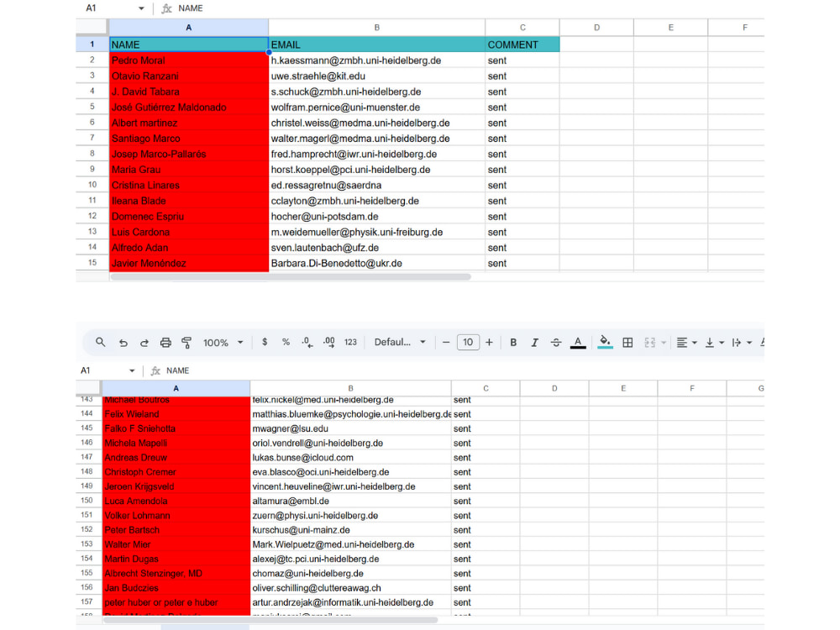This screenshot has height=630, width=840.
Task: Select the cell Javier Menéndez
Action: (x=188, y=263)
